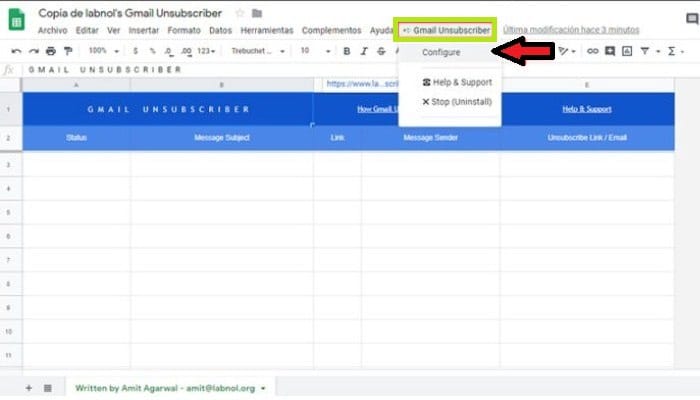Image resolution: width=700 pixels, height=400 pixels.
Task: Format cell as percent
Action: [x=152, y=51]
